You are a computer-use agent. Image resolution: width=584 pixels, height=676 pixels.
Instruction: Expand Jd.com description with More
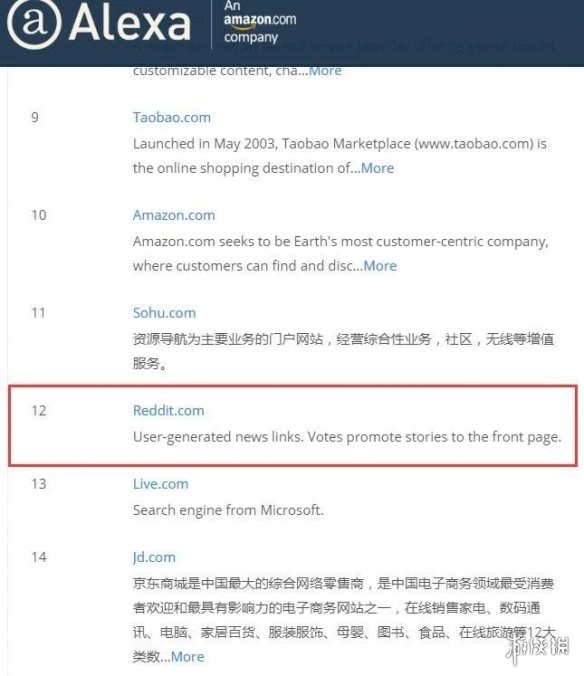coord(187,657)
